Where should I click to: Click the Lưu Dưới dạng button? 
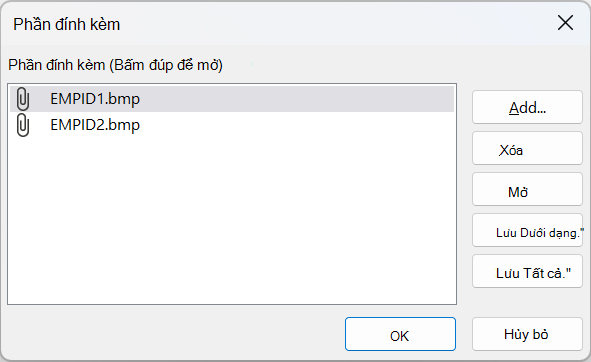point(527,230)
